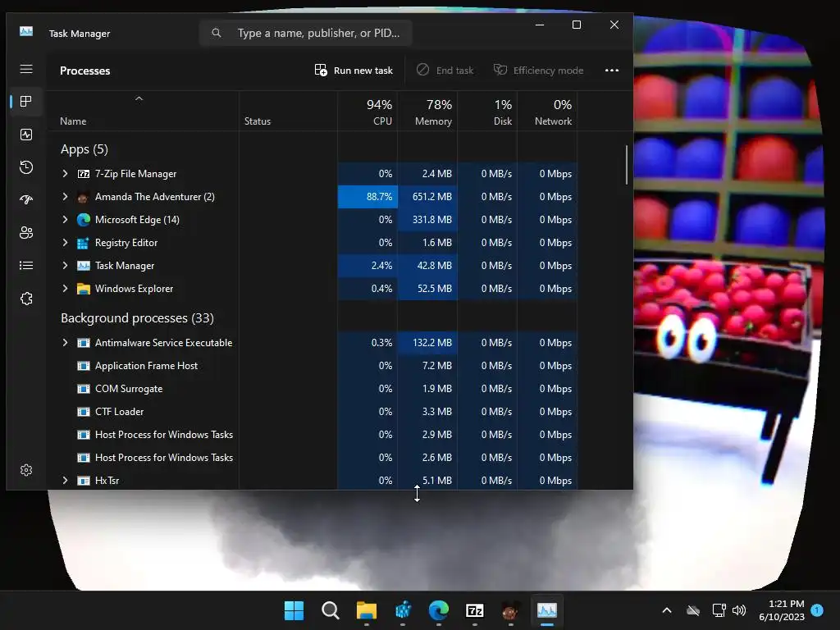Expand the Windows Explorer row

[x=65, y=289]
